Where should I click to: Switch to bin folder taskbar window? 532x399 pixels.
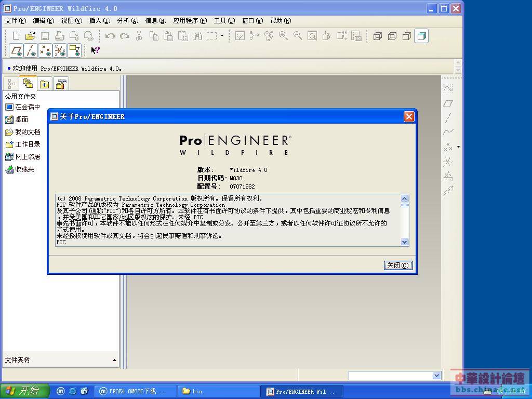(219, 391)
